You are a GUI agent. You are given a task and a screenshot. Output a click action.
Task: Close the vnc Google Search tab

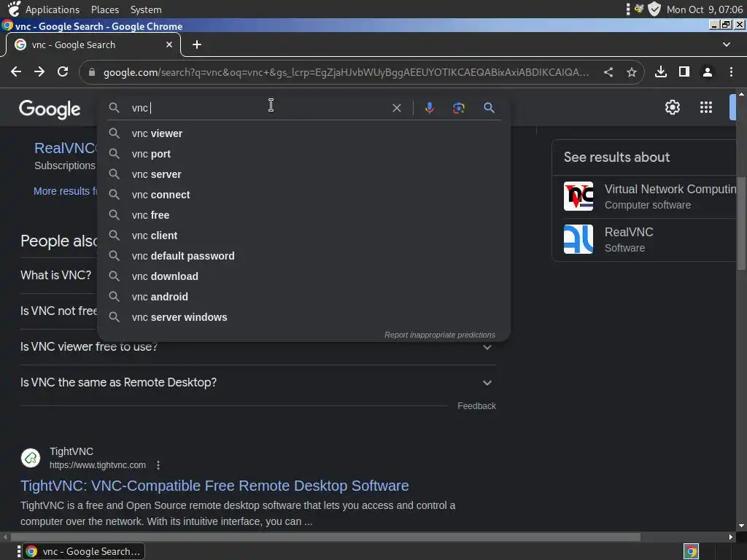pyautogui.click(x=169, y=44)
